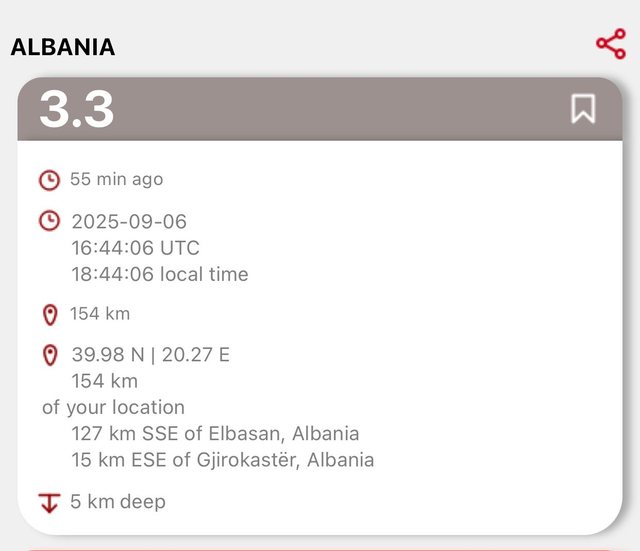Click the 'of your location' text
The width and height of the screenshot is (640, 551).
coord(113,407)
